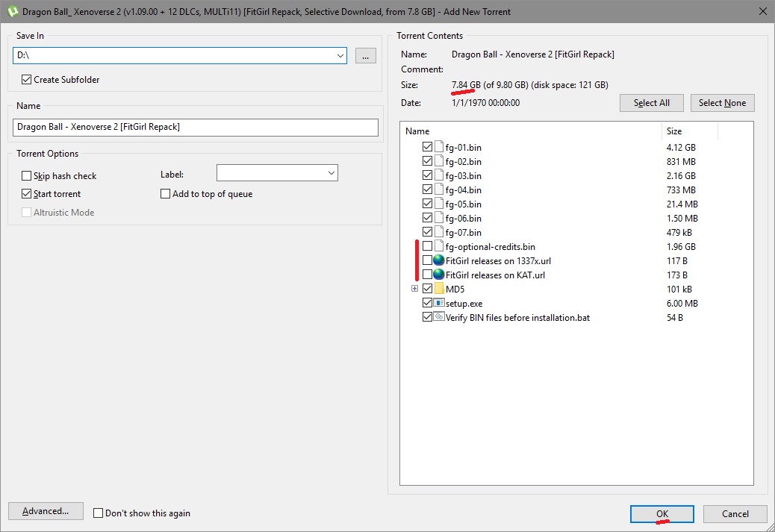
Task: Click the fg-06.bin file icon
Action: pyautogui.click(x=439, y=218)
